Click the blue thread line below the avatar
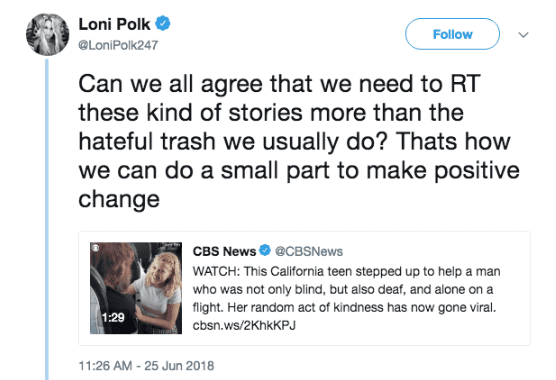Viewport: 556px width, 380px height. (x=47, y=220)
